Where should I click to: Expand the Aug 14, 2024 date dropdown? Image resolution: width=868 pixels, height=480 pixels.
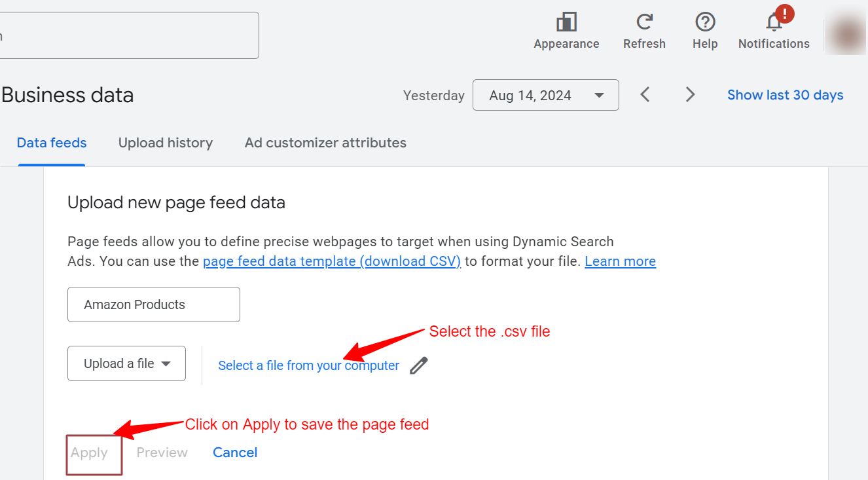pos(546,95)
